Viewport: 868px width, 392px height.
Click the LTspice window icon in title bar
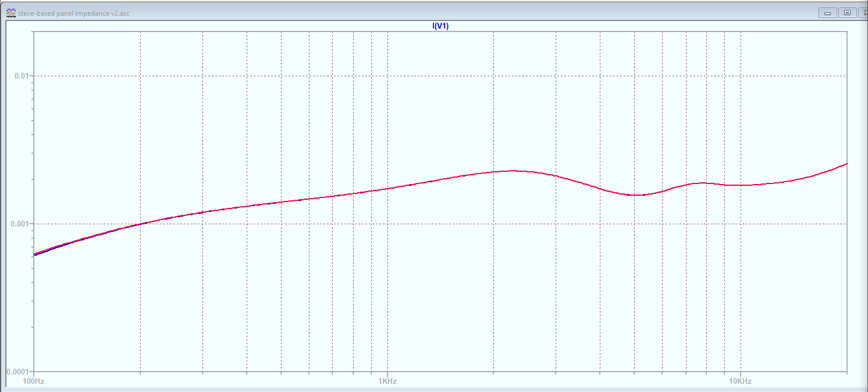tap(10, 13)
